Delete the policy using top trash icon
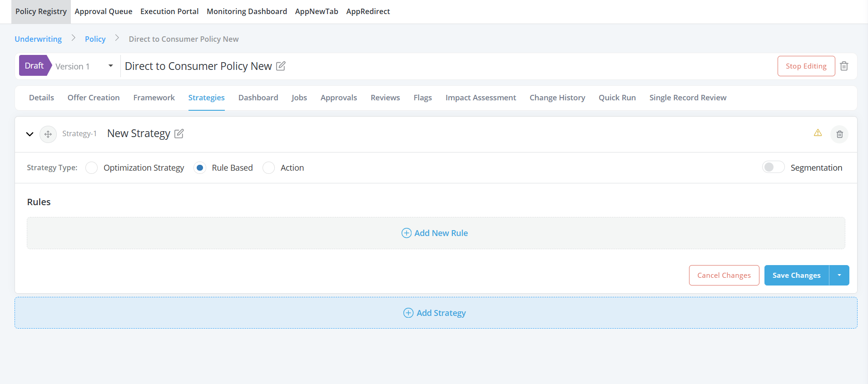The height and width of the screenshot is (384, 868). (844, 66)
